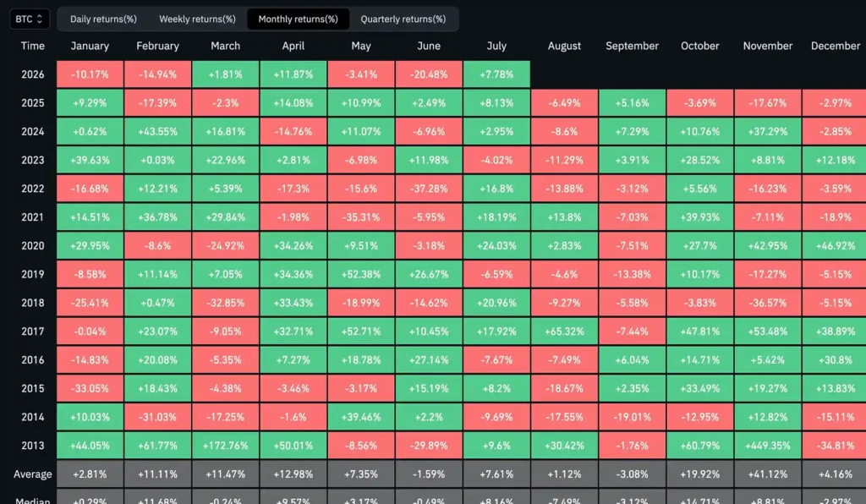Click the +172.76% cell for March 2013
Image resolution: width=866 pixels, height=504 pixels.
coord(225,446)
